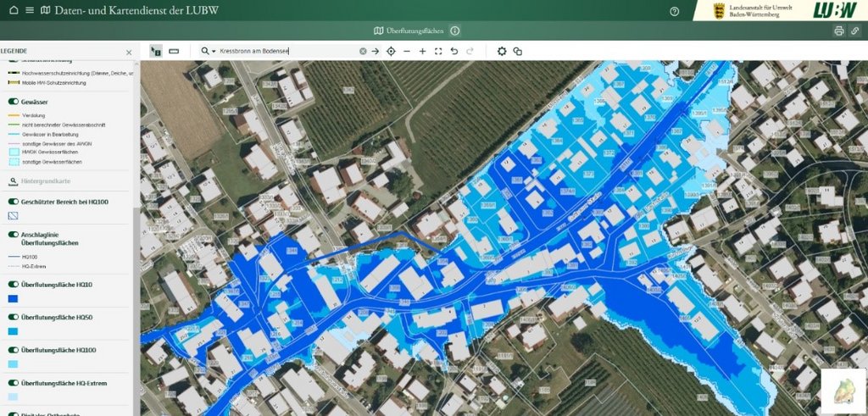Viewport: 868px width, 416px height.
Task: Locate my position with crosshair icon
Action: pyautogui.click(x=391, y=52)
